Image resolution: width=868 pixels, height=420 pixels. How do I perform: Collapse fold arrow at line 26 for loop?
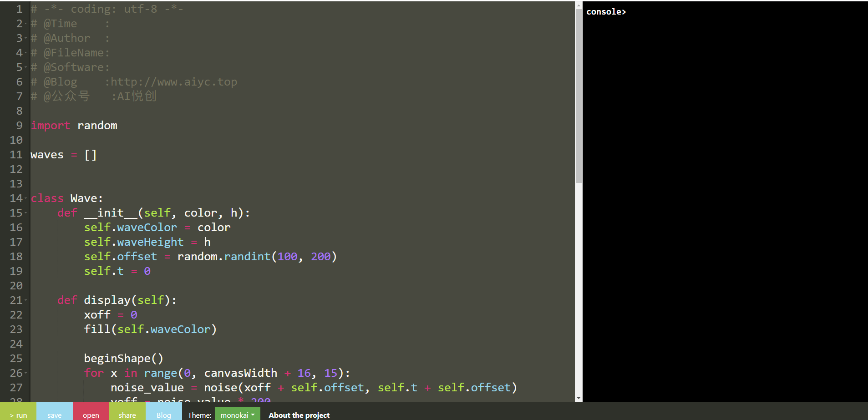coord(26,373)
